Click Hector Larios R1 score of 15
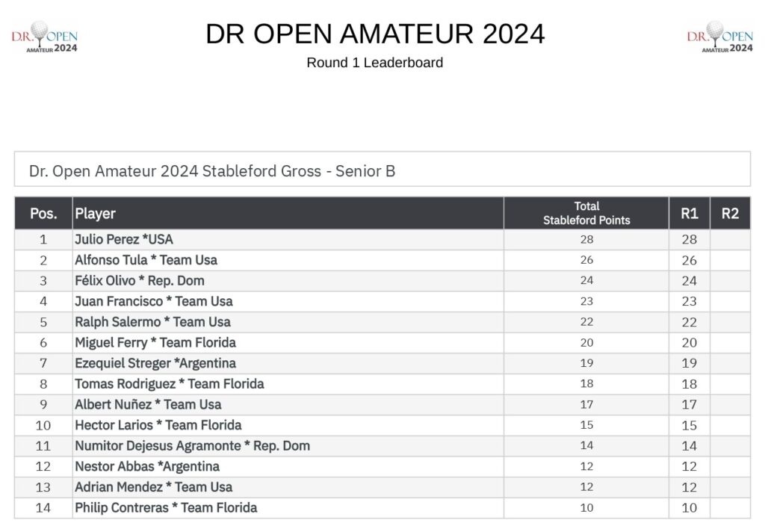 (689, 425)
